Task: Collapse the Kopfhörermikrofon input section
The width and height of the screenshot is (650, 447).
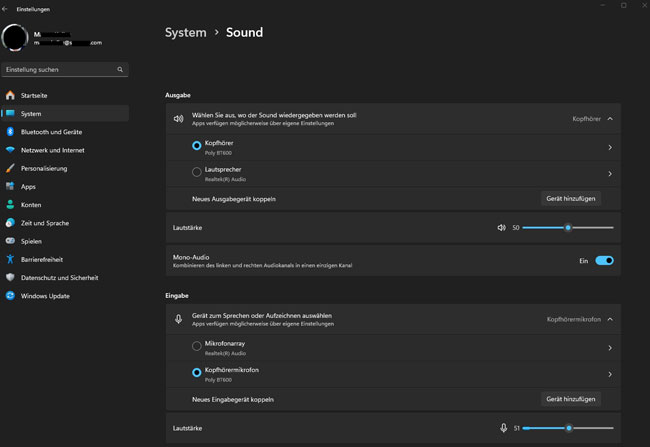Action: 610,319
